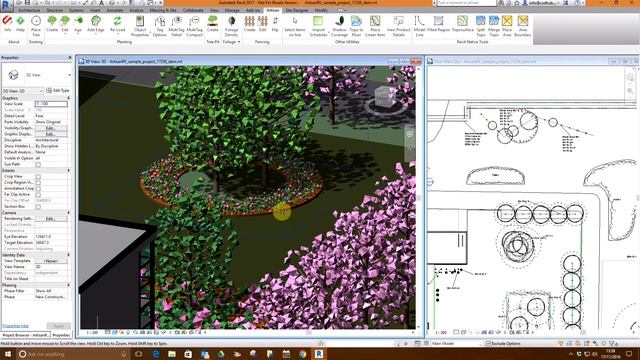Viewport: 640px width, 360px height.
Task: Click the View Scale input field
Action: coord(51,104)
